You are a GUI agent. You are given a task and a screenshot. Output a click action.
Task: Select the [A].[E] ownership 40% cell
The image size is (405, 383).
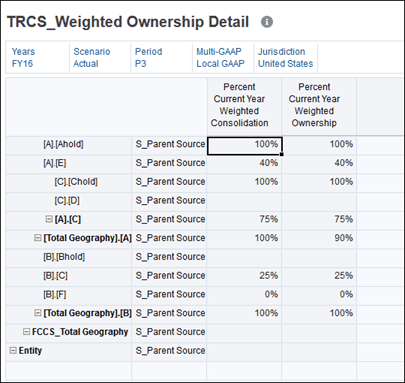pyautogui.click(x=319, y=164)
